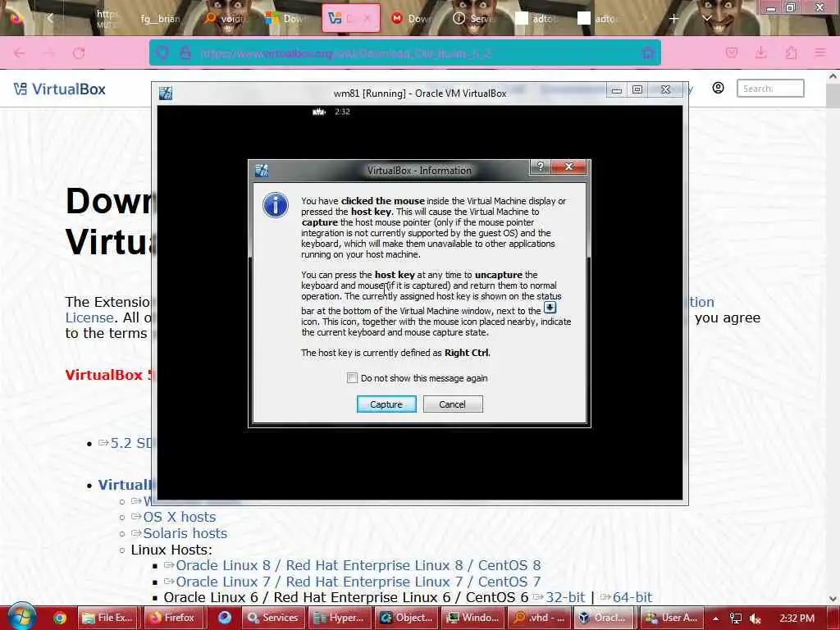840x630 pixels.
Task: Click the VirtualBox logo on the webpage
Action: click(x=59, y=89)
